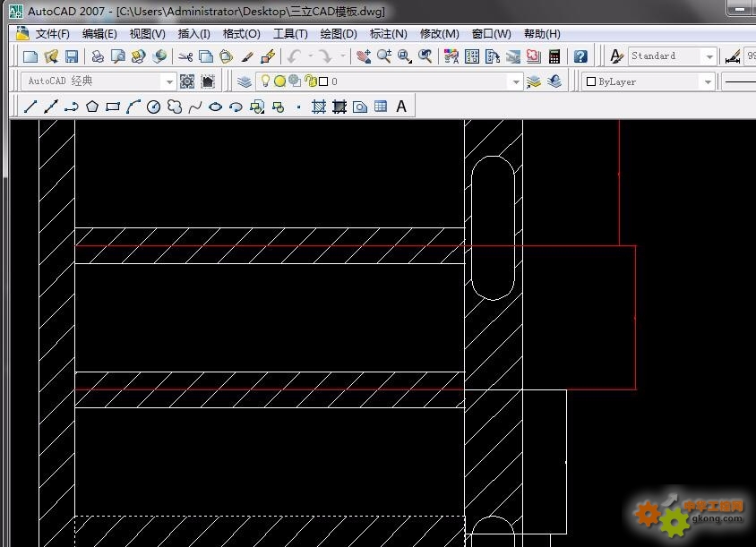Toggle layer 0 viewport freeze icon
The height and width of the screenshot is (547, 756).
point(295,81)
